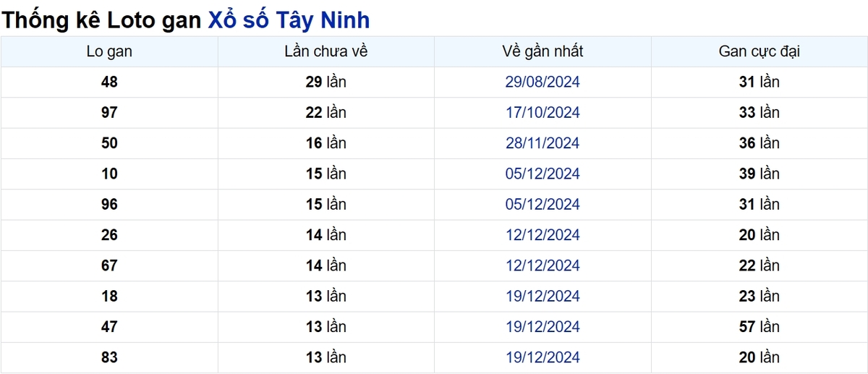Select lo gan number 67
The image size is (868, 374).
coord(109,265)
